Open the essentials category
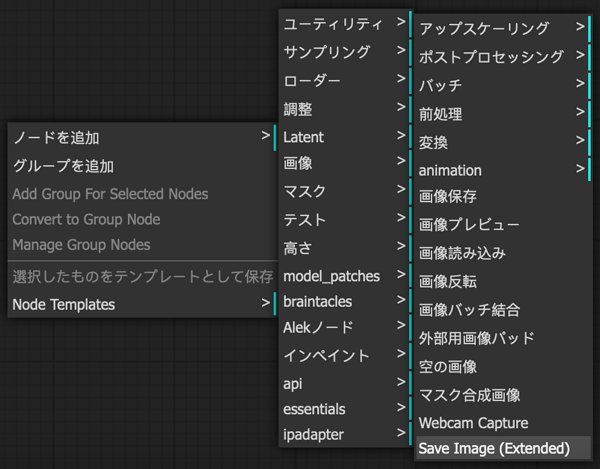This screenshot has width=600, height=469. (346, 409)
